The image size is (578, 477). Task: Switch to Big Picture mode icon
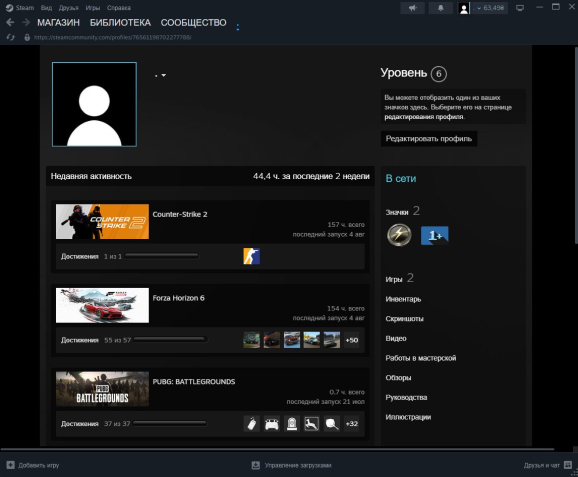(x=520, y=8)
